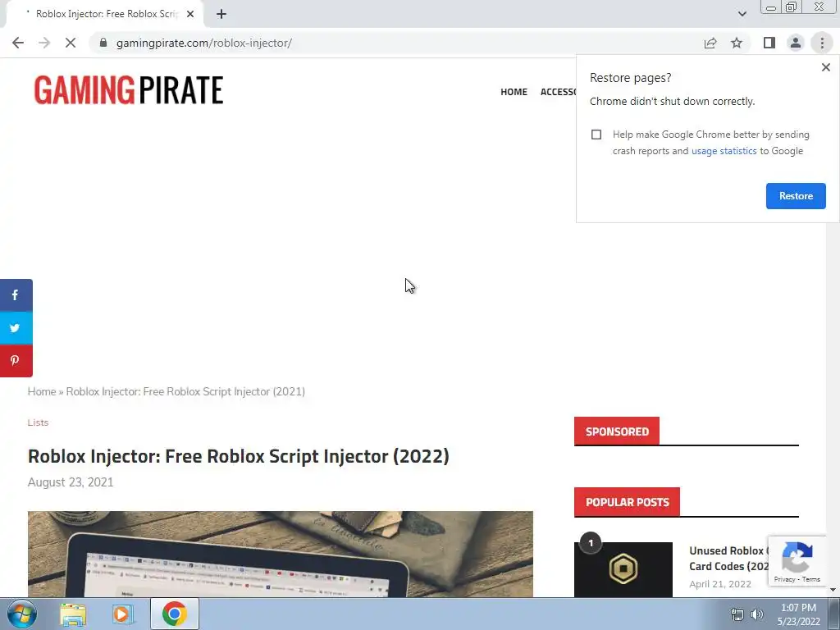Click the disabled forward arrow button
The width and height of the screenshot is (840, 630).
tap(44, 43)
